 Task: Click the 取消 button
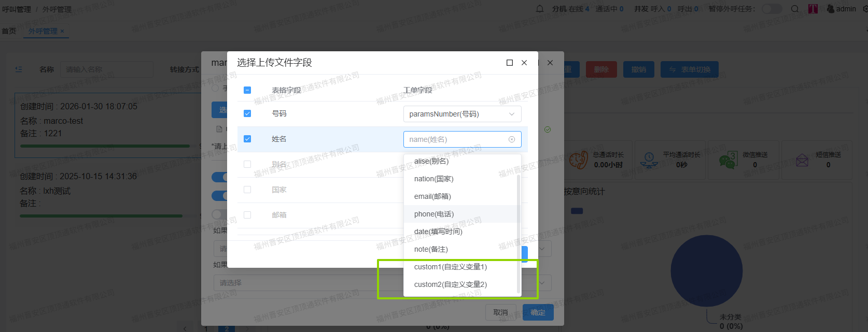tap(500, 312)
